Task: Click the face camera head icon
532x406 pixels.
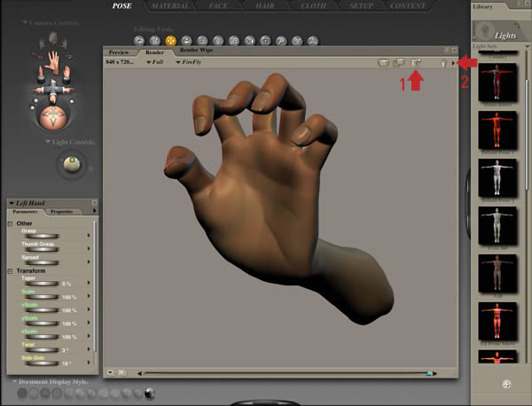Action: pos(52,38)
